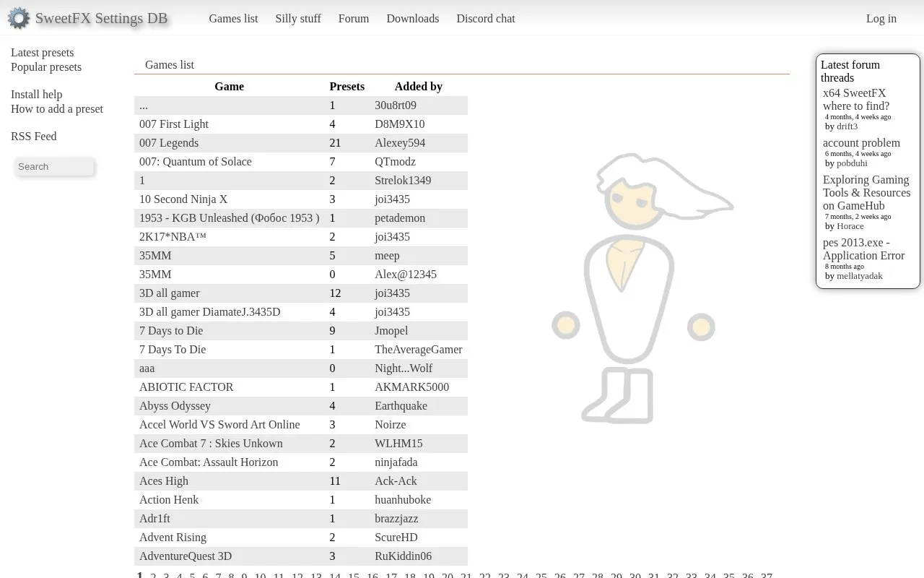Open Latest presets in sidebar

point(43,53)
